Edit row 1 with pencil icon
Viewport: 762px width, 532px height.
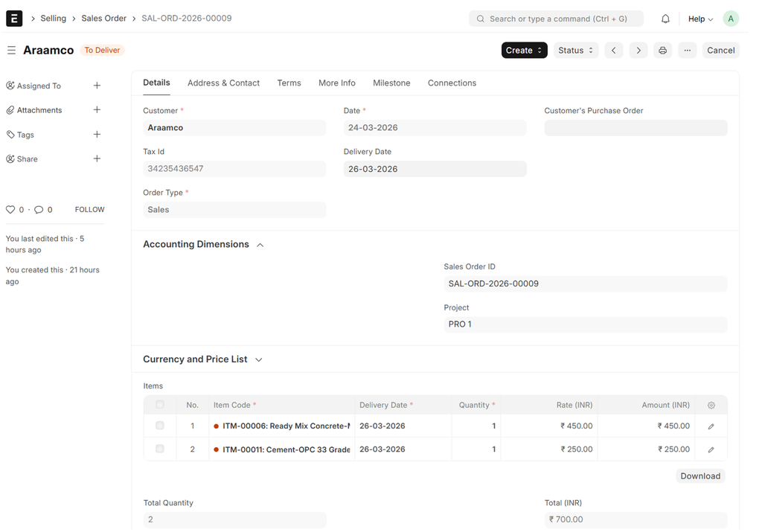pyautogui.click(x=711, y=426)
